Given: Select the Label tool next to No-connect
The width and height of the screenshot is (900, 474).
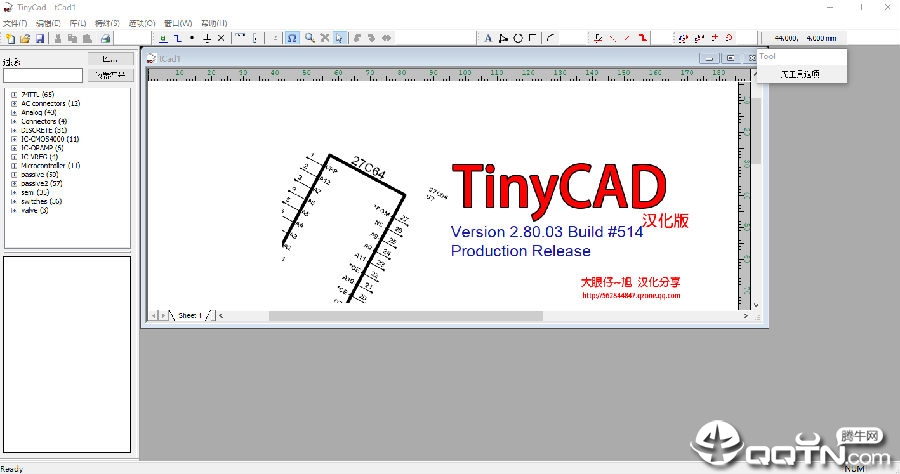Looking at the screenshot, I should pyautogui.click(x=240, y=38).
